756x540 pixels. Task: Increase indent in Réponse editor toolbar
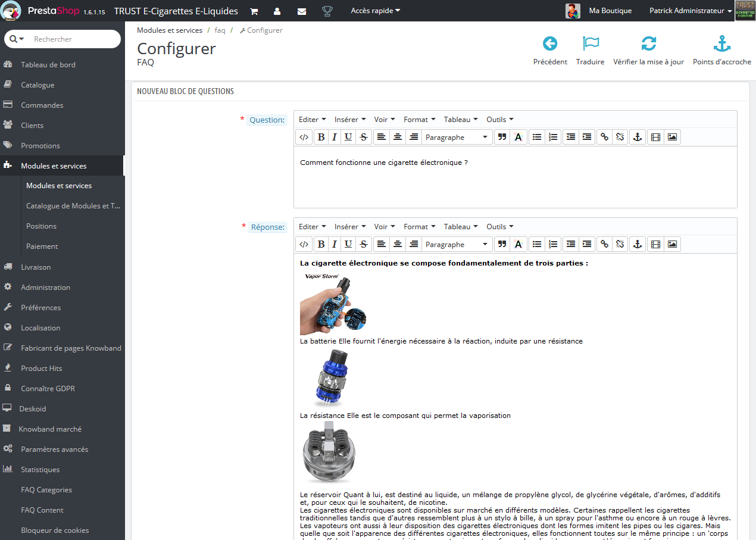587,244
